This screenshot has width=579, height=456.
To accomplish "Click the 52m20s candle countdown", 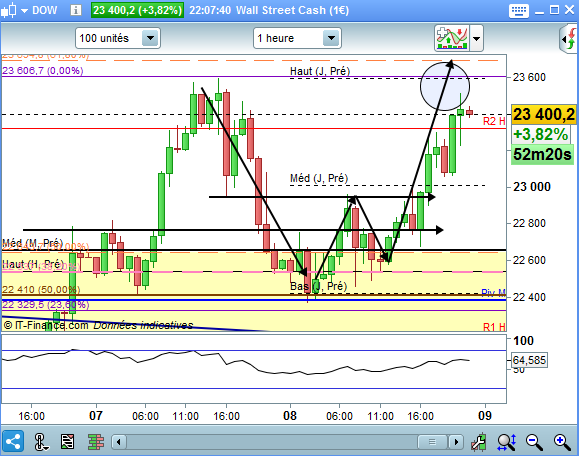I will 542,154.
